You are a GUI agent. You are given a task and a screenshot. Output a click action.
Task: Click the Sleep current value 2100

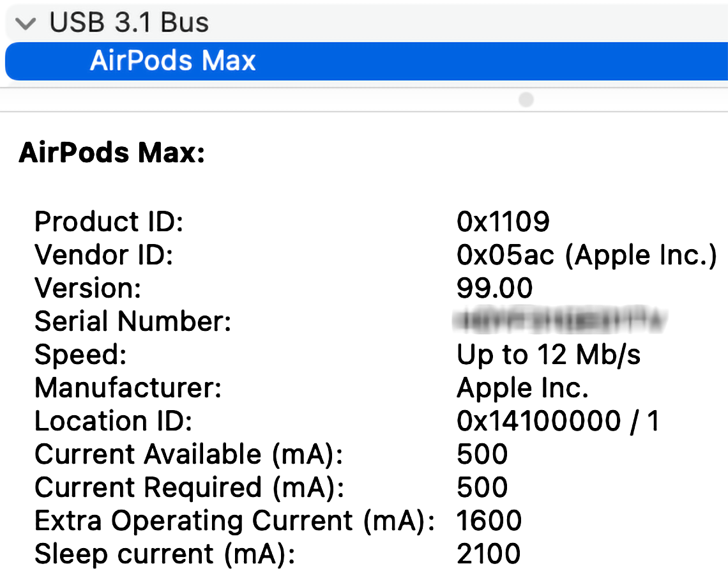[489, 554]
